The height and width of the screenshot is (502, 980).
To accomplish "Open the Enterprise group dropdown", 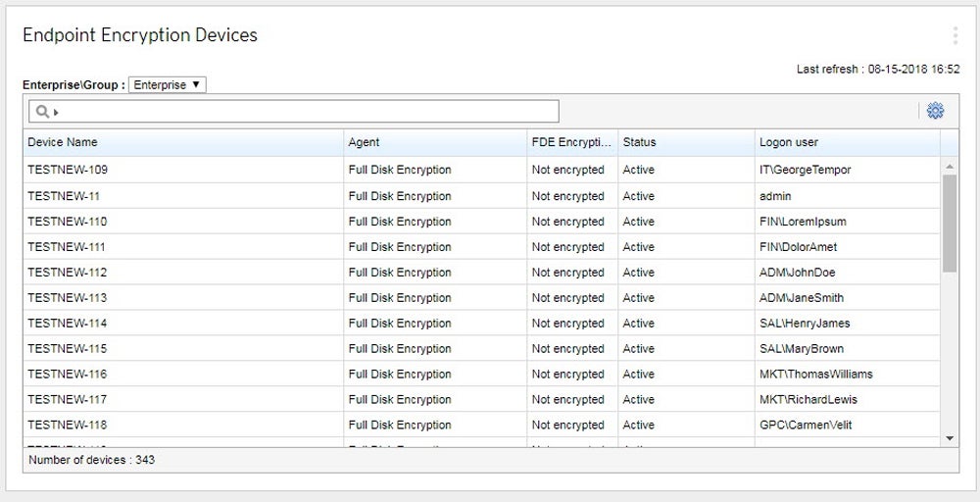I will [x=168, y=85].
